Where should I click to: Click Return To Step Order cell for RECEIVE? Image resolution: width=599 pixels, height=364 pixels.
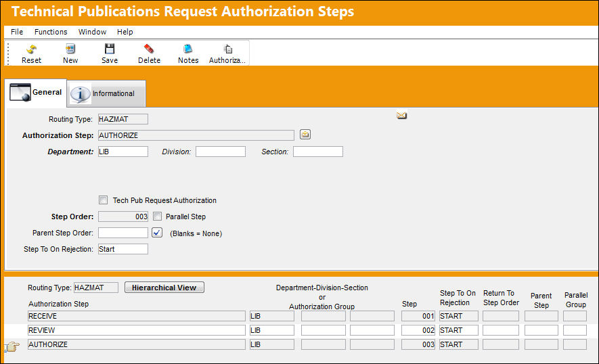coord(501,316)
